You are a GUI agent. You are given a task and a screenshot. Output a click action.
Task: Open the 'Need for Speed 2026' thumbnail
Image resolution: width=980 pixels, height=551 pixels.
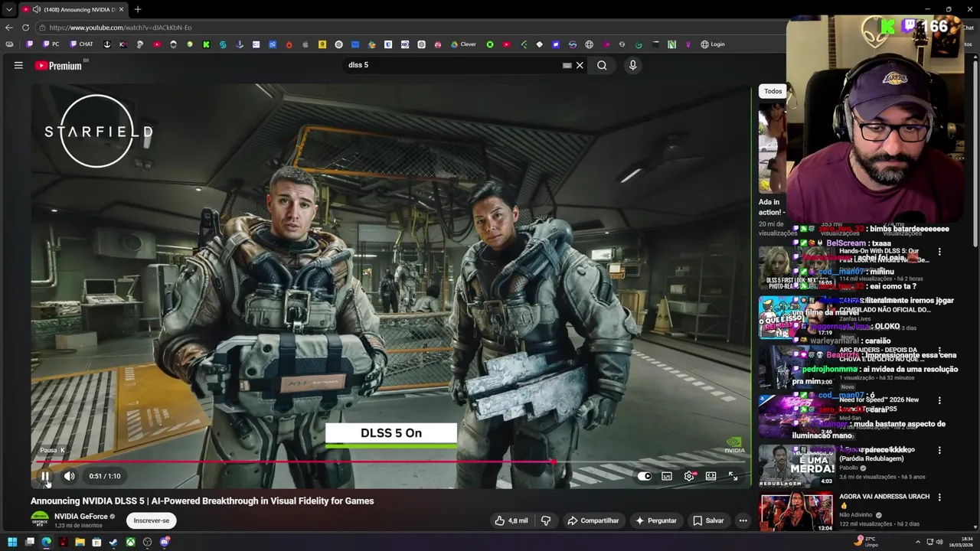coord(795,416)
